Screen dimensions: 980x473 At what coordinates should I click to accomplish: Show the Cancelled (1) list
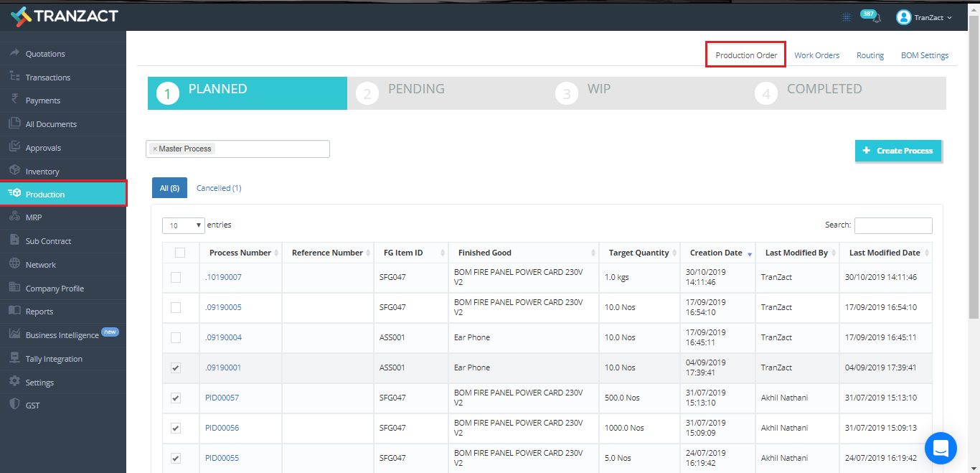[x=219, y=188]
